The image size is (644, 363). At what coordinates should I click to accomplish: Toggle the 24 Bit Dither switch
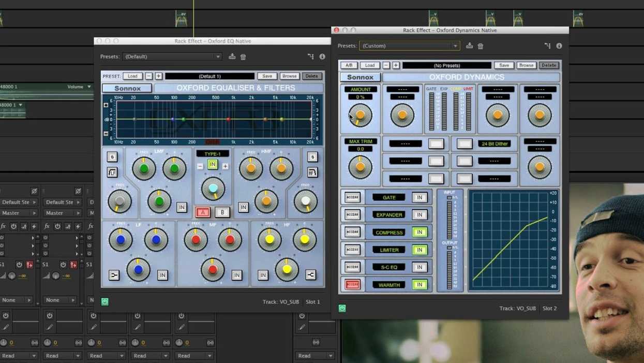[465, 143]
